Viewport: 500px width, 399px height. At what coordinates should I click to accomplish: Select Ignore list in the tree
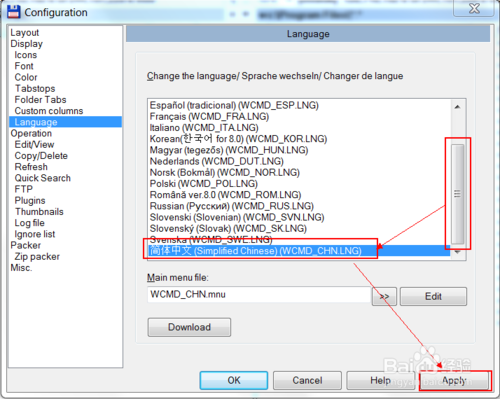click(x=35, y=234)
